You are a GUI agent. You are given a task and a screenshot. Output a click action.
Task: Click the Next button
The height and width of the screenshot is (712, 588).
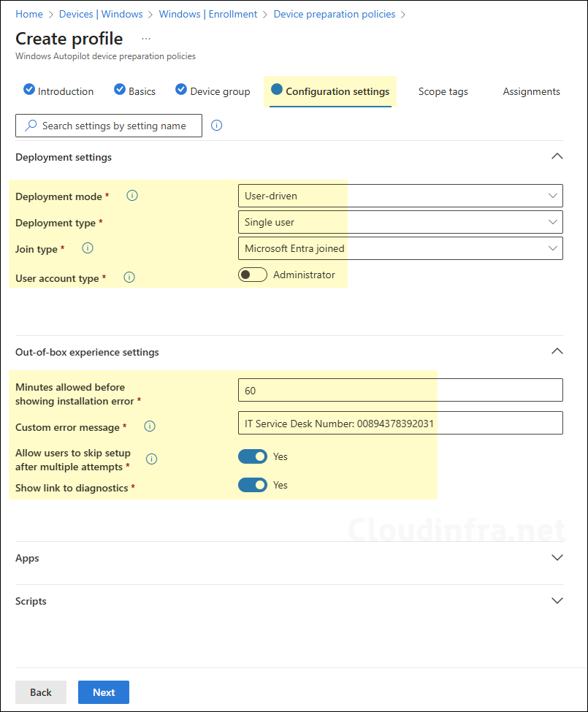(104, 692)
